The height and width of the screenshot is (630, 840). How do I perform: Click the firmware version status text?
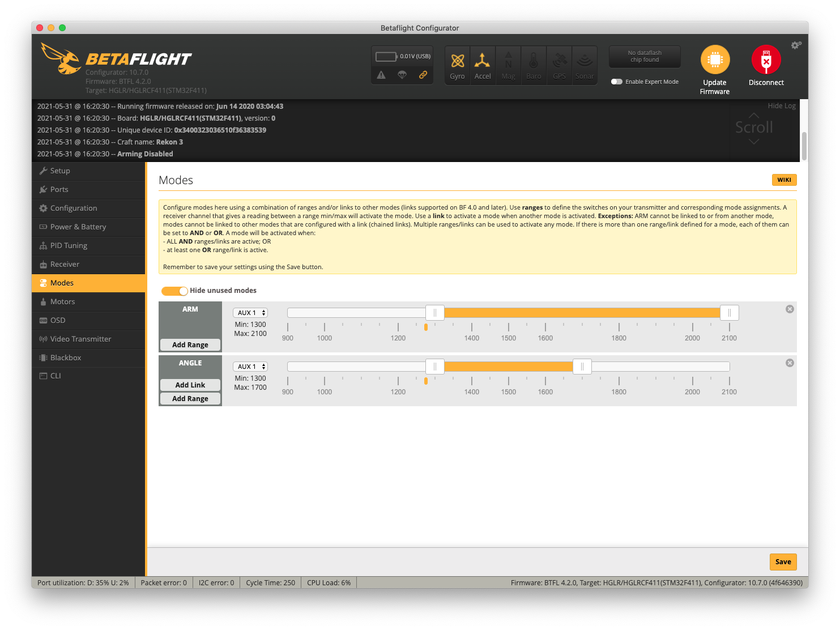tap(656, 583)
